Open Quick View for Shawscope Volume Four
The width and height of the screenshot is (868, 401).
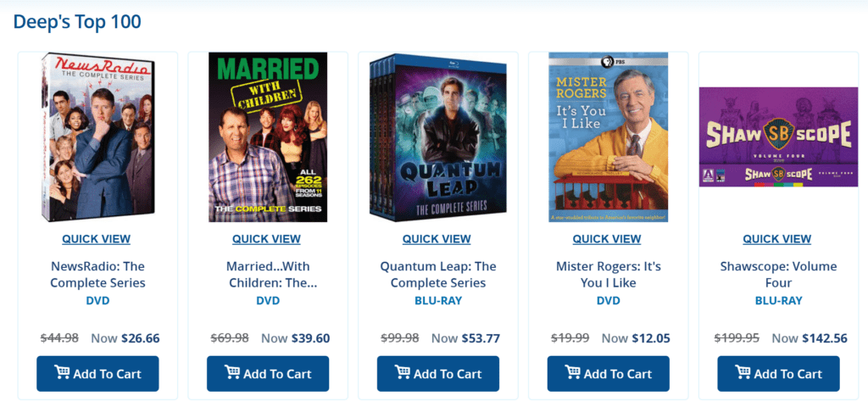[x=777, y=239]
